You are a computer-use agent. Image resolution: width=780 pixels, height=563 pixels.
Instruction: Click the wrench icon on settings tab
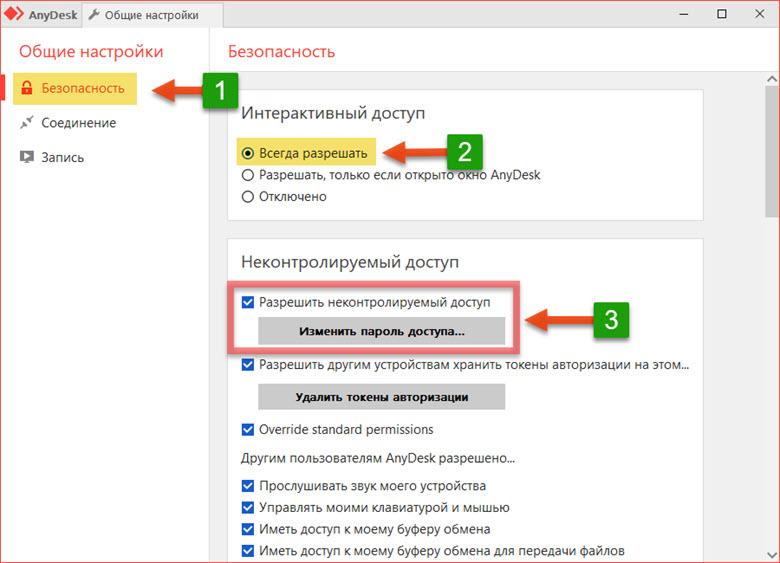coord(94,15)
